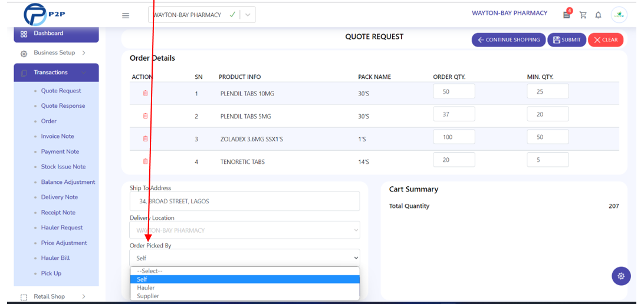Click the P2P logo
Viewport: 644px width, 304px height.
click(44, 14)
